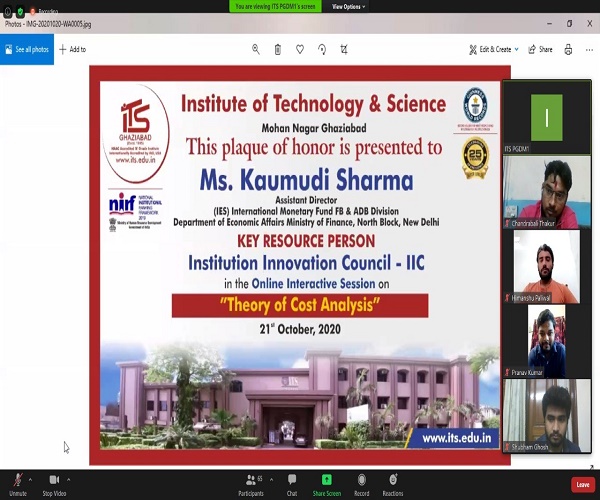
Task: Click the print icon in Photos
Action: point(568,49)
